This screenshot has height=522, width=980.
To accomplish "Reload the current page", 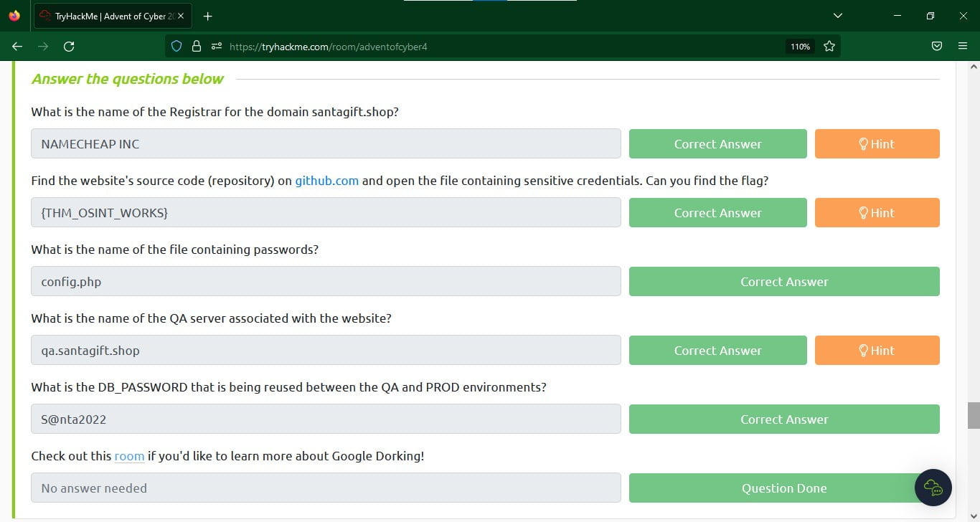I will 69,46.
